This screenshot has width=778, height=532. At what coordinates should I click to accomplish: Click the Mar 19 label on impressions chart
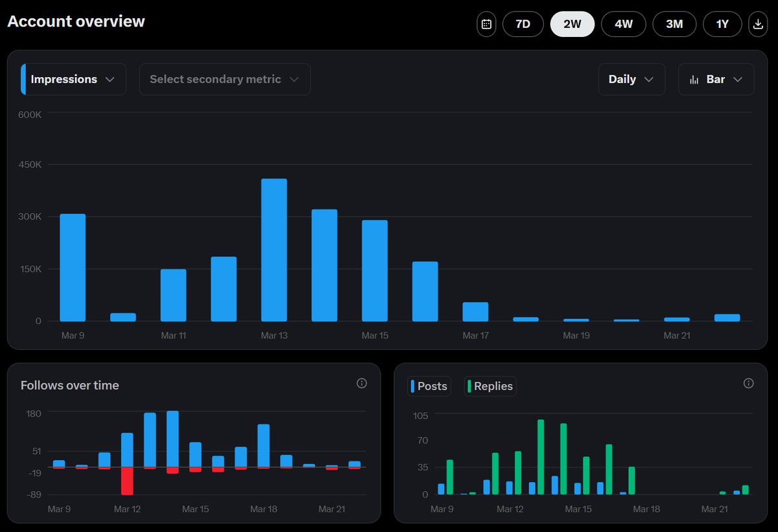(576, 335)
